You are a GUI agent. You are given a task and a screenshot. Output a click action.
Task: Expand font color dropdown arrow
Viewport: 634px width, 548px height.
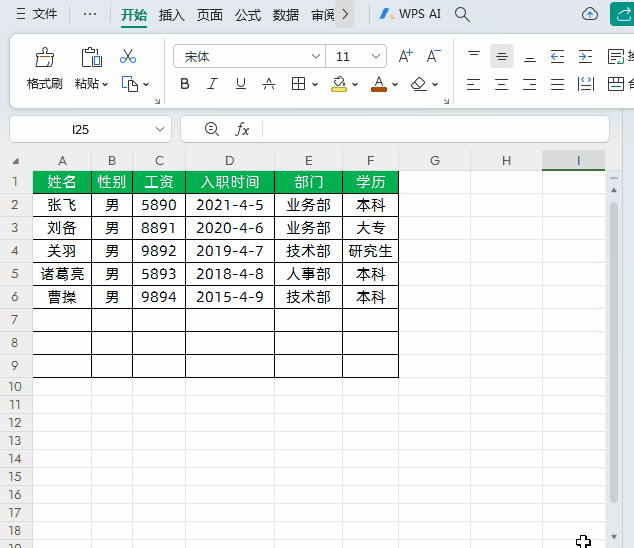(x=395, y=85)
